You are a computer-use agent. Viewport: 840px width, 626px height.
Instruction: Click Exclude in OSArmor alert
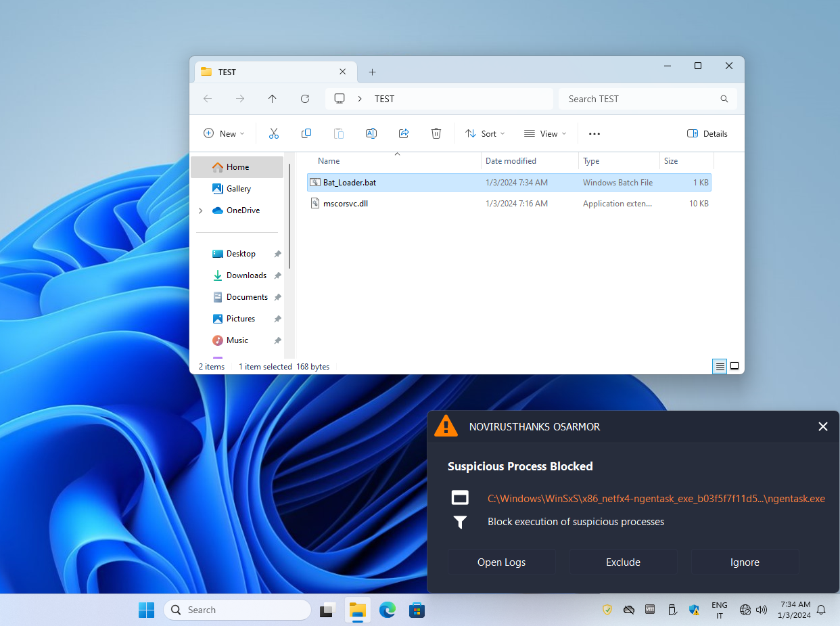(x=623, y=562)
